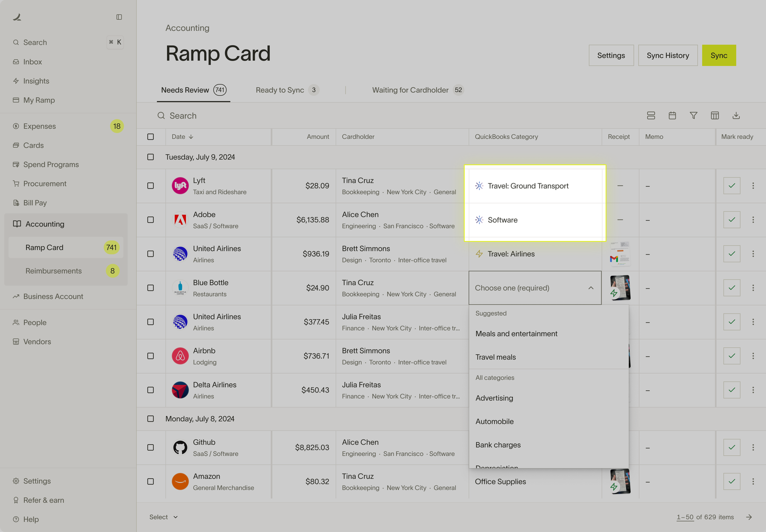Go to next page arrow
The image size is (766, 532).
click(749, 517)
